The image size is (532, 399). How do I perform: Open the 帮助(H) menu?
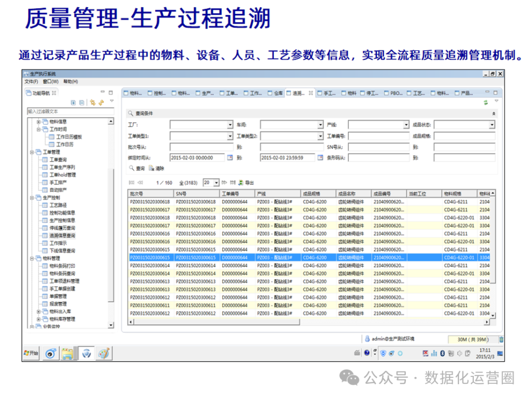[70, 81]
